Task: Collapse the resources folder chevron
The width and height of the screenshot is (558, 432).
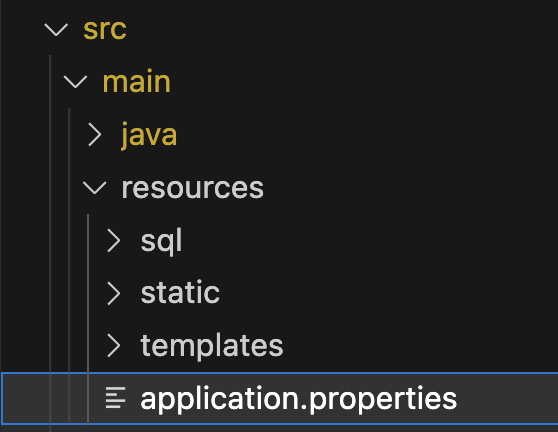Action: click(x=94, y=188)
